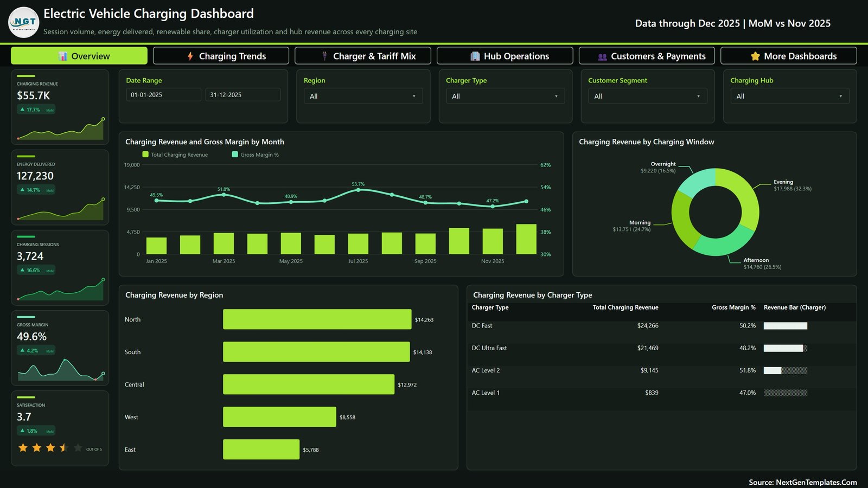868x488 pixels.
Task: Open the Hub Operations tab
Action: pyautogui.click(x=505, y=56)
